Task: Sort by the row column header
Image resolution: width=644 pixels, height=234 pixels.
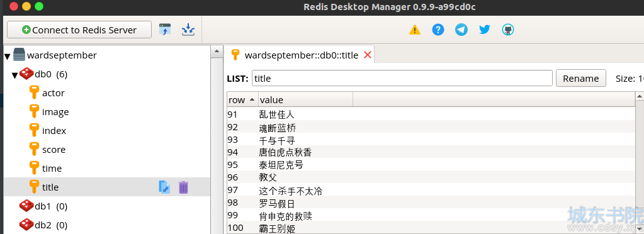Action: (242, 99)
